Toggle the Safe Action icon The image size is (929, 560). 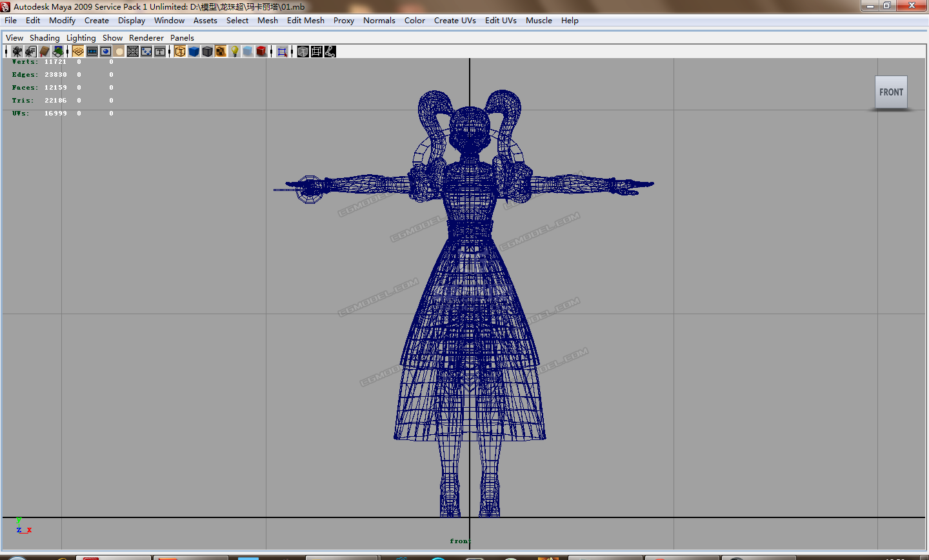(x=146, y=51)
